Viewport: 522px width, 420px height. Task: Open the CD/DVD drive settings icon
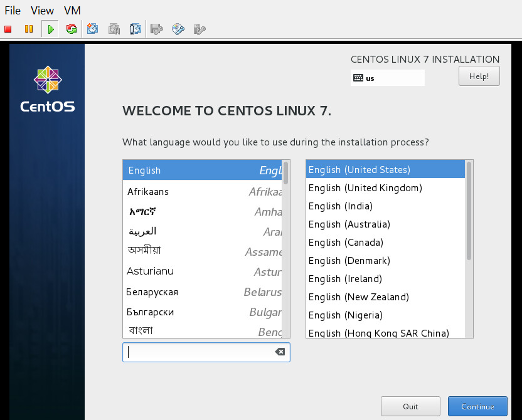tap(178, 29)
